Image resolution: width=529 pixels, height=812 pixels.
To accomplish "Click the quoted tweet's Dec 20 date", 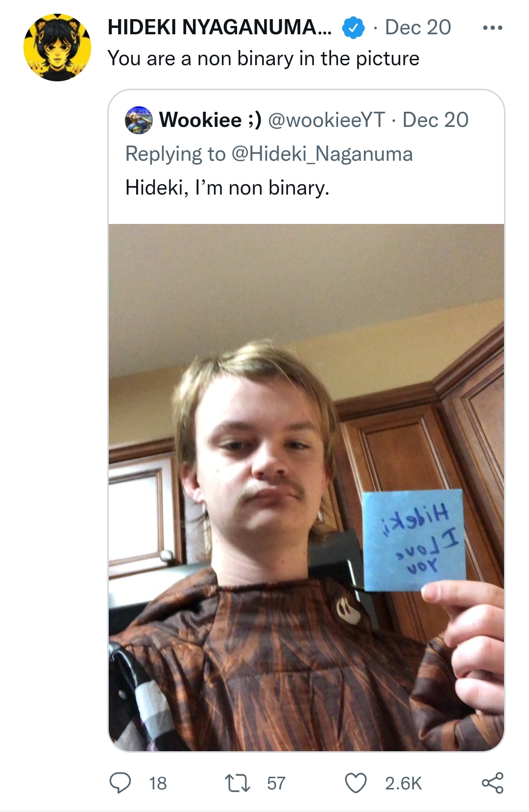I will 435,120.
